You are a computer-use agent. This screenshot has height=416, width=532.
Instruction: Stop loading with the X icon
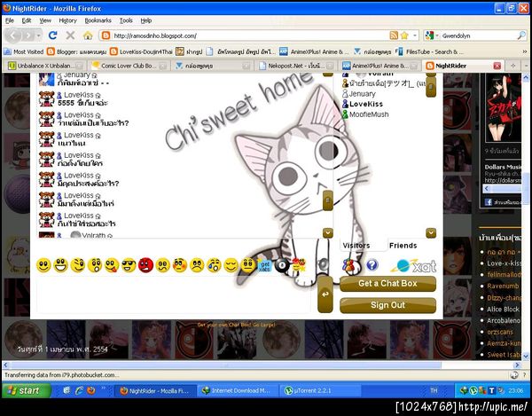tap(70, 35)
